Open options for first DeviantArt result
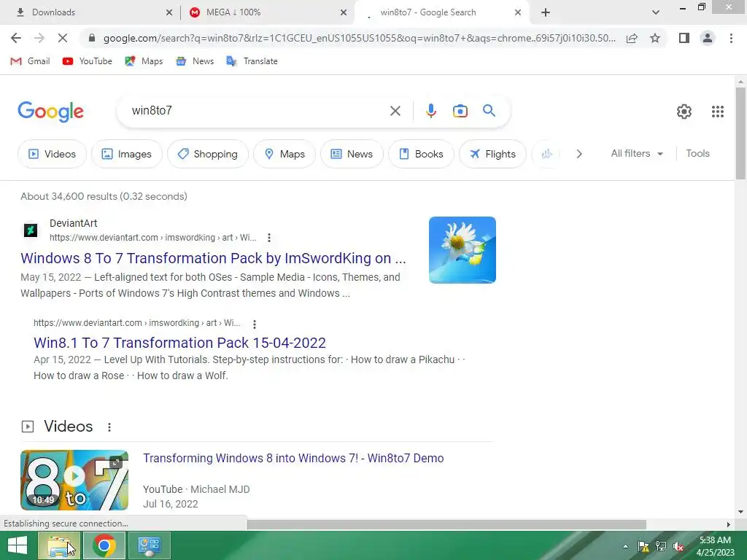The width and height of the screenshot is (747, 560). coord(269,238)
